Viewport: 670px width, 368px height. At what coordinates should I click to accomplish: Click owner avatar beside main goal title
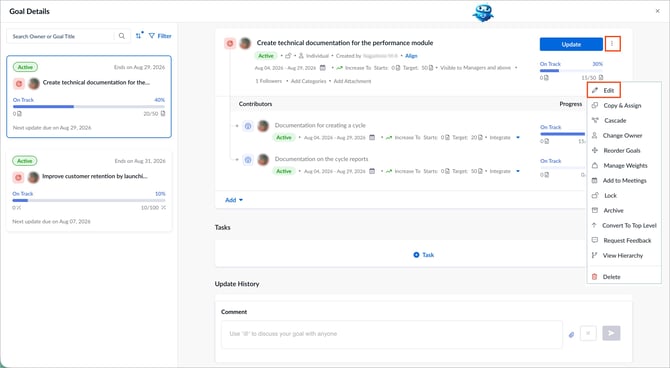245,43
